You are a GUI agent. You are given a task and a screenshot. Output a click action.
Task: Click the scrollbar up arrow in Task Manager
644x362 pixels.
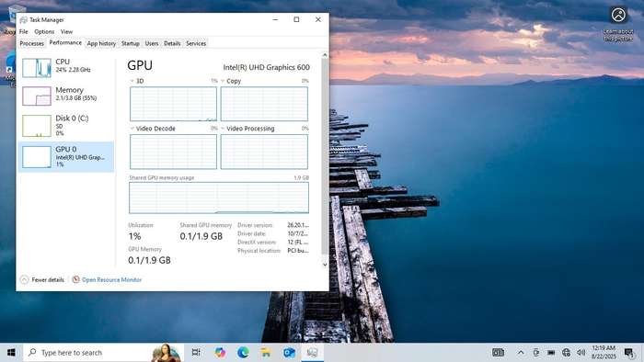325,54
